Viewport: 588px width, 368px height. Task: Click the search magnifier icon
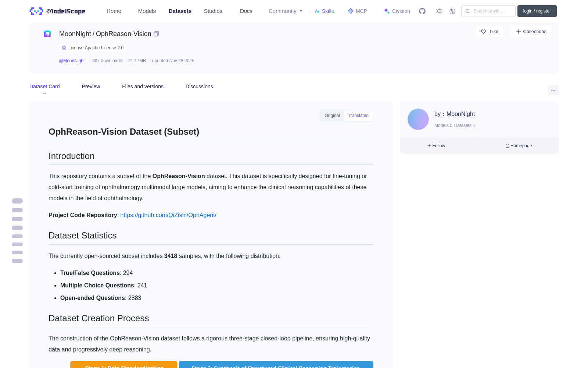467,11
